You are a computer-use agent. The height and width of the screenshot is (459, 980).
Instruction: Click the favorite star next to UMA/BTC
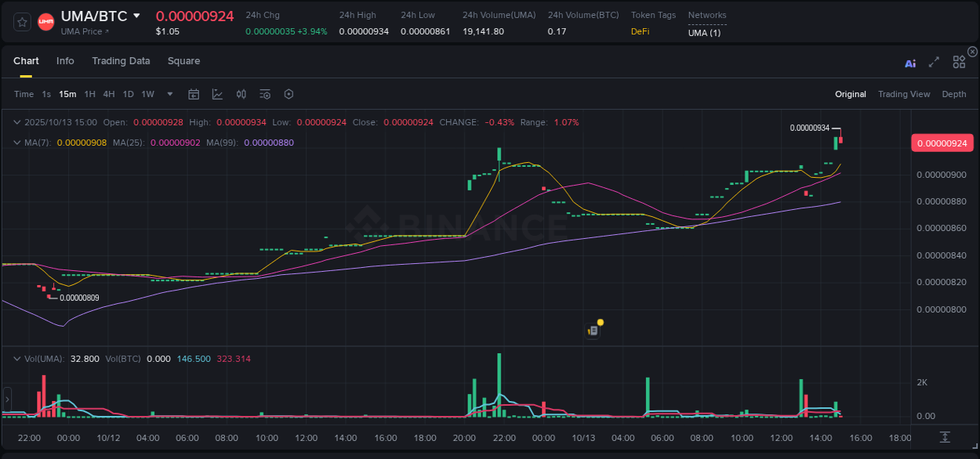click(21, 21)
